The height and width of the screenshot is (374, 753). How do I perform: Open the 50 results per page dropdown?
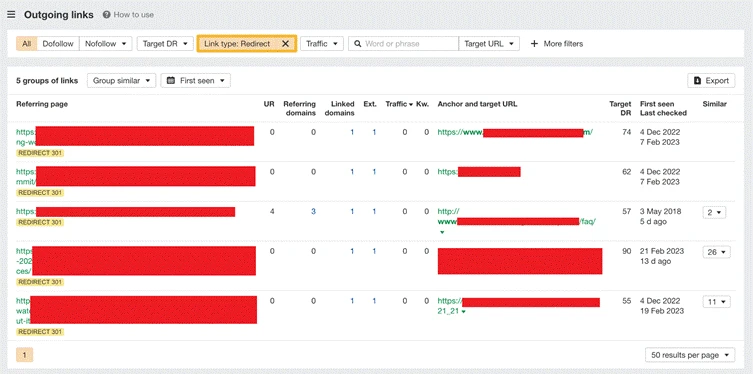pos(690,355)
